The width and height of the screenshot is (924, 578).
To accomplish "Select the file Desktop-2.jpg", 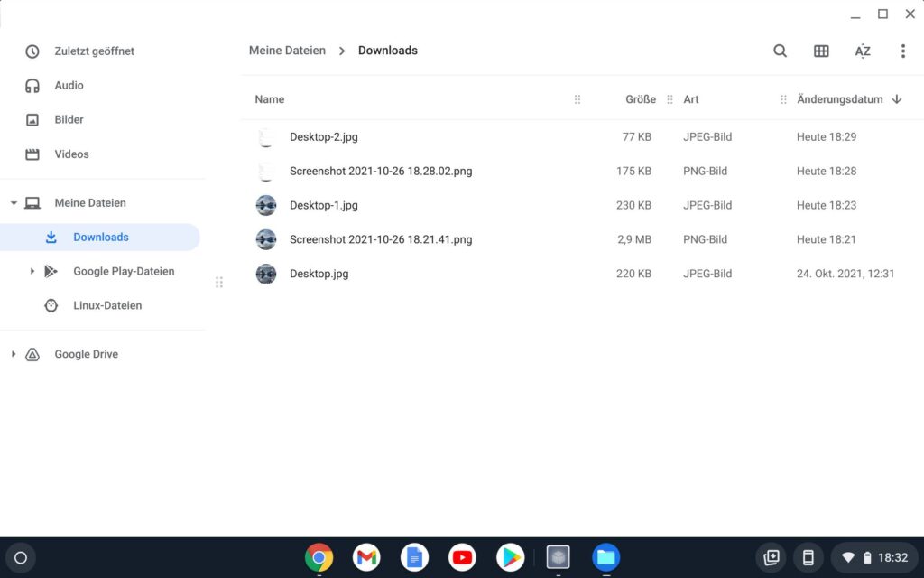I will (x=324, y=137).
